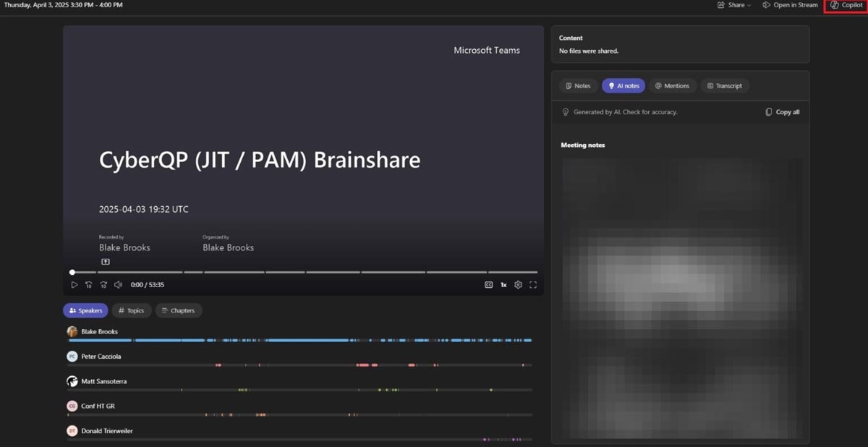Viewport: 868px width, 447px height.
Task: Show the Mentions tab
Action: point(673,85)
